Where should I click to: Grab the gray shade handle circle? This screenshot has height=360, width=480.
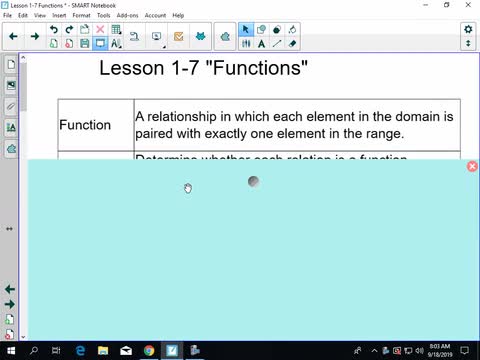pos(253,181)
